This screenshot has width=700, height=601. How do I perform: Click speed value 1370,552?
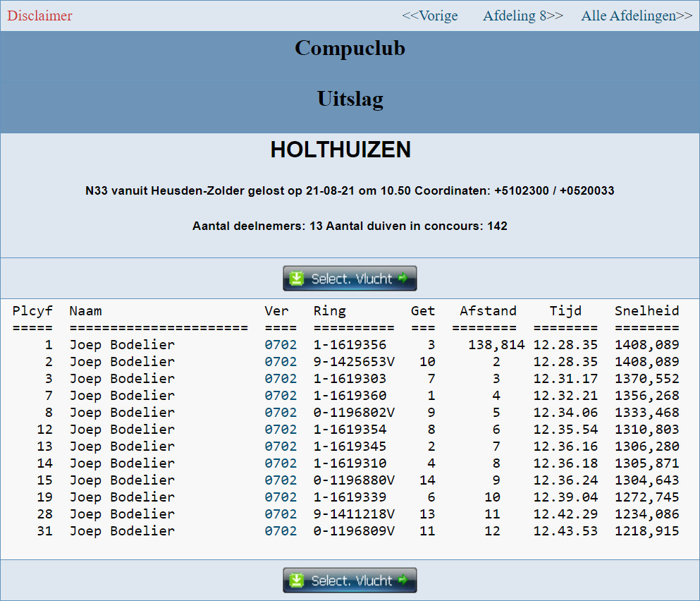point(647,379)
